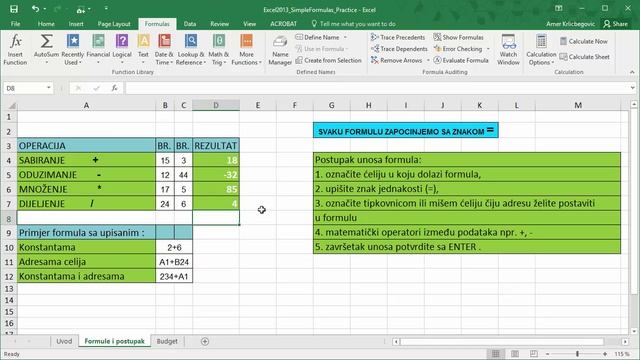Collapse the ribbon

point(632,72)
